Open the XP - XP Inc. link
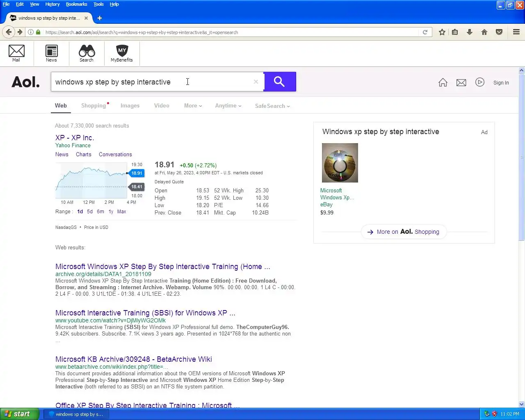The height and width of the screenshot is (420, 525). click(x=75, y=138)
